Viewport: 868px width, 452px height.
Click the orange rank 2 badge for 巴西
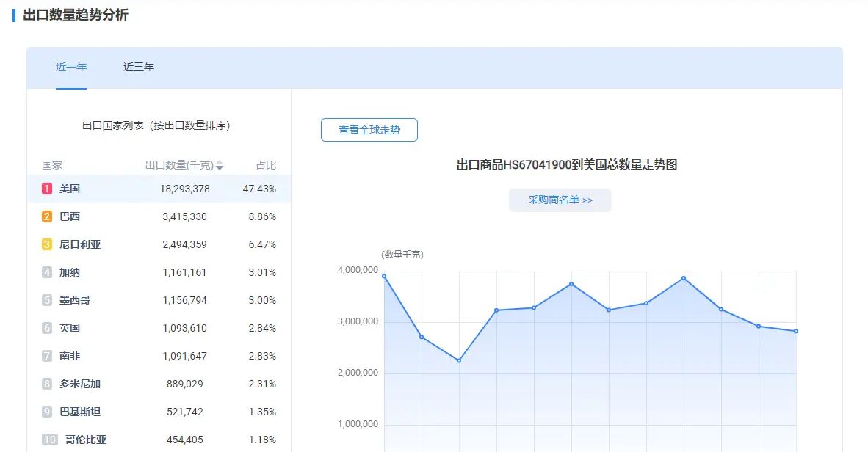46,216
